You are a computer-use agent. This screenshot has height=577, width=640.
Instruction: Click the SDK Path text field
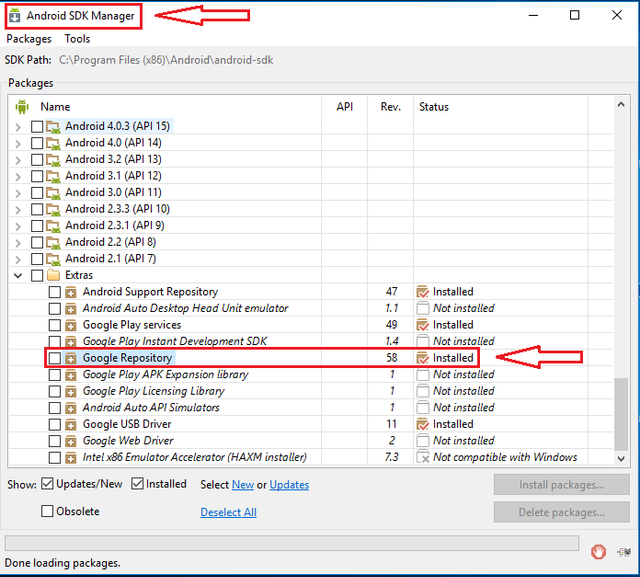point(166,60)
